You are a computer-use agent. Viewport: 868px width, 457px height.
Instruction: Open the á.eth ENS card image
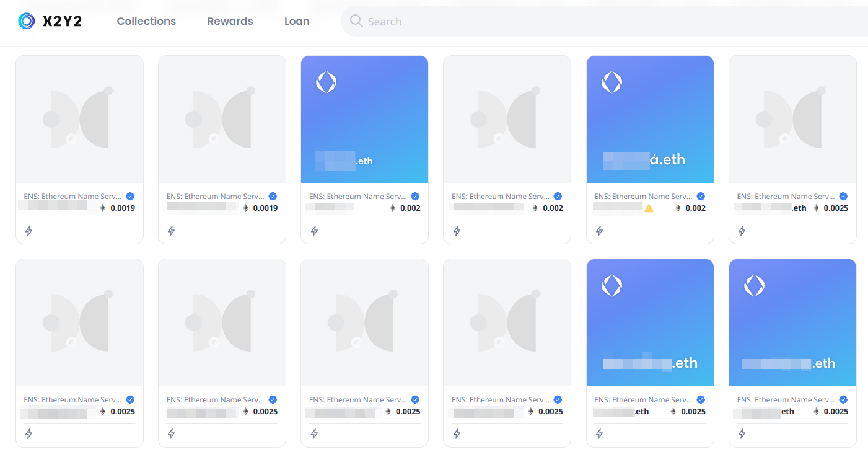pos(650,119)
